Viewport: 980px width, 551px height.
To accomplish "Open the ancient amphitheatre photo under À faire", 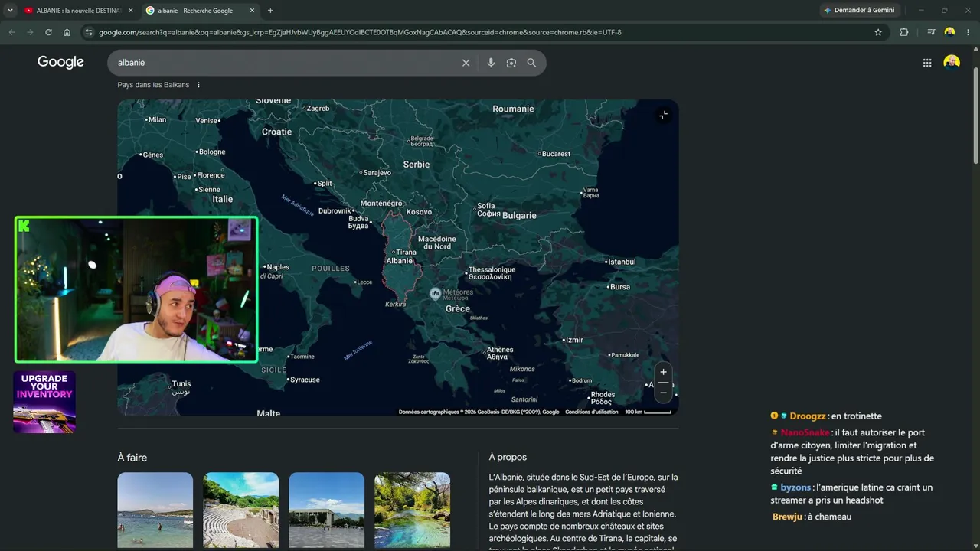I will pos(241,510).
